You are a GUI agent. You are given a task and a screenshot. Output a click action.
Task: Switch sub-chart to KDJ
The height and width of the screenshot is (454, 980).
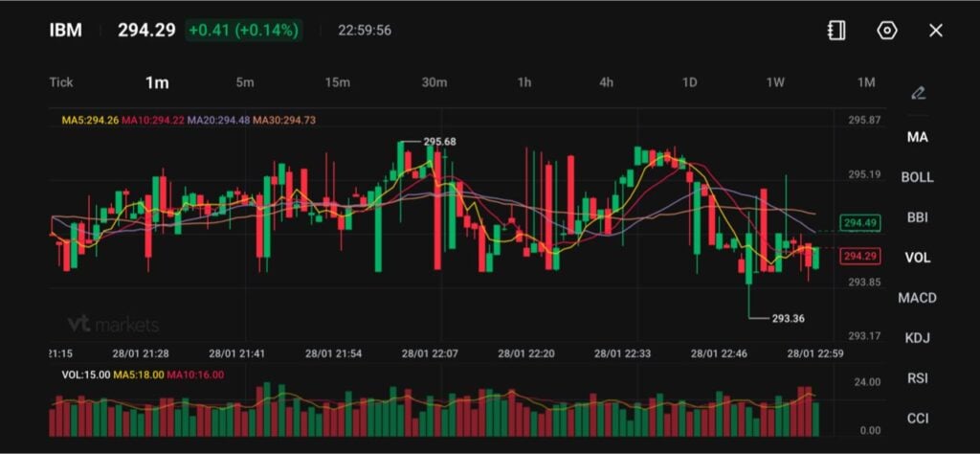[x=917, y=338]
